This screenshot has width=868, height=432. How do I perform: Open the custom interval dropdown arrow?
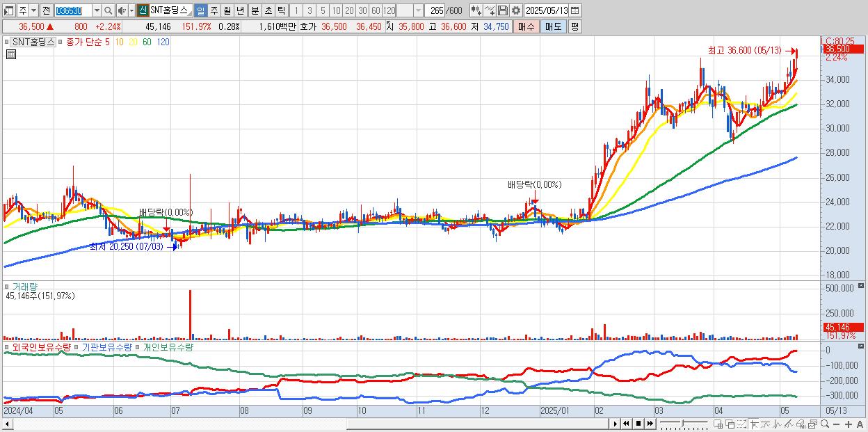(418, 10)
